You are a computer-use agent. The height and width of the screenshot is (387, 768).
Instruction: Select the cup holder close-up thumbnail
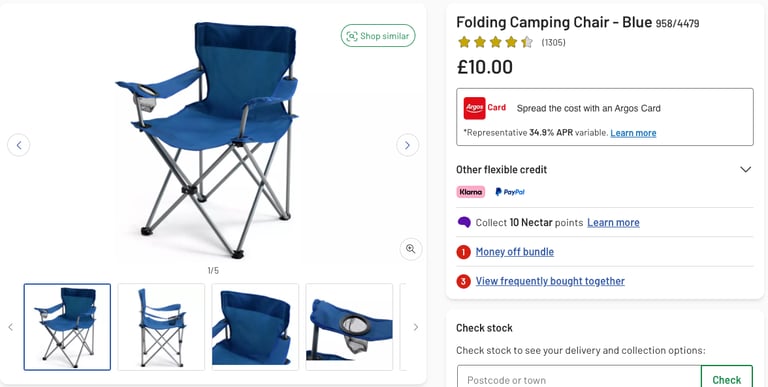(x=349, y=327)
